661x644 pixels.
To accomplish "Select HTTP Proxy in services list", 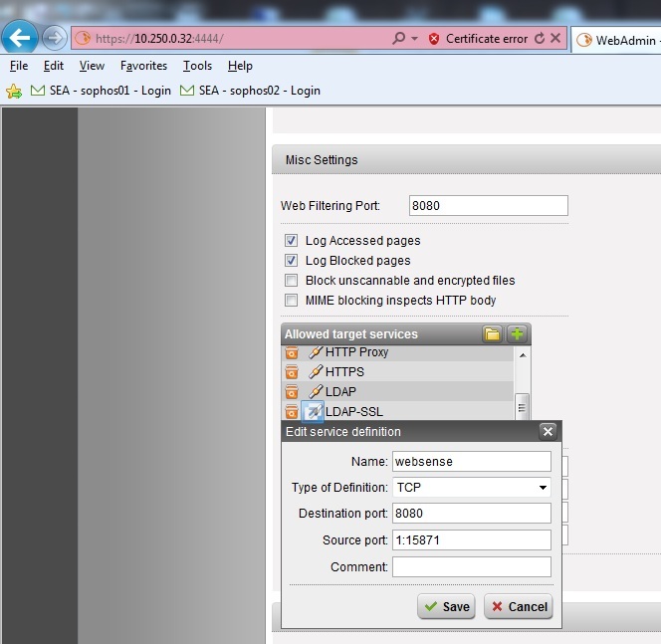I will point(356,352).
